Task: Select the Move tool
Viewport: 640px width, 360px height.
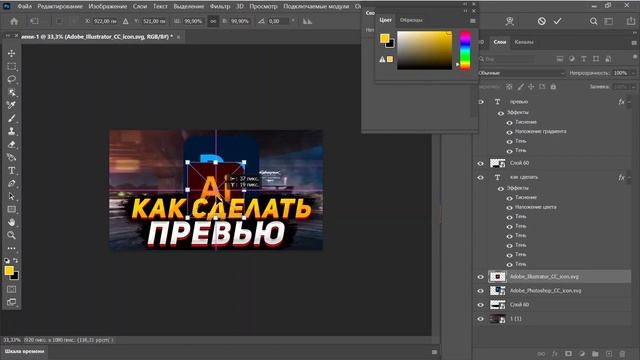Action: pos(11,53)
